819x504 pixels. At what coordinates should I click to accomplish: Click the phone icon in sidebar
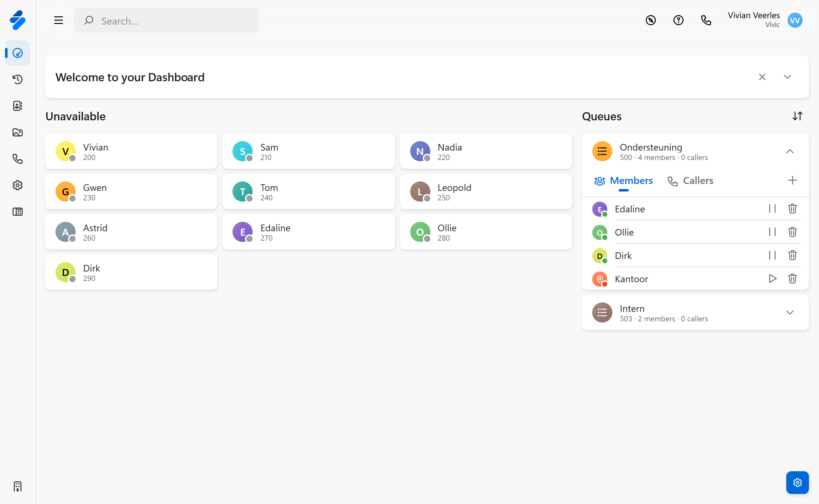click(17, 159)
